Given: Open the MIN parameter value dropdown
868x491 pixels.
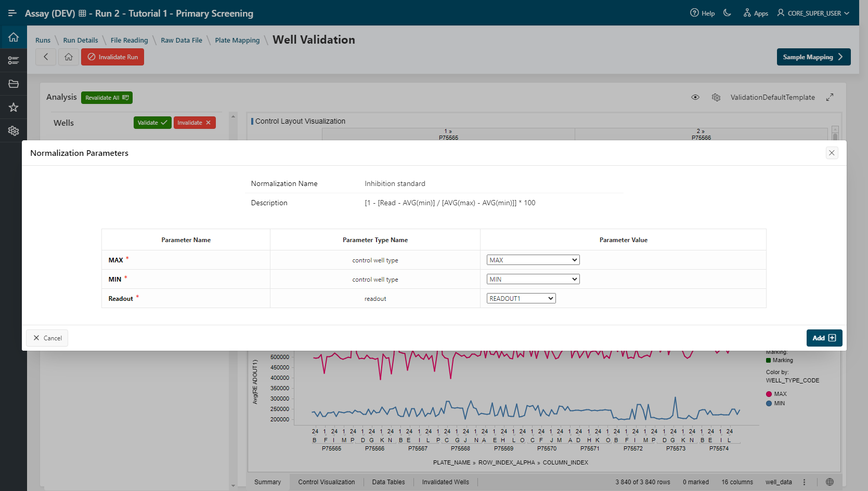Looking at the screenshot, I should (533, 279).
